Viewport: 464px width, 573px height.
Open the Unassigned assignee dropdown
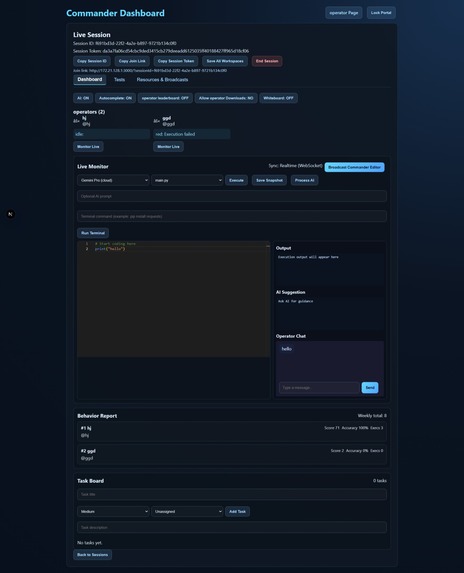pyautogui.click(x=187, y=511)
